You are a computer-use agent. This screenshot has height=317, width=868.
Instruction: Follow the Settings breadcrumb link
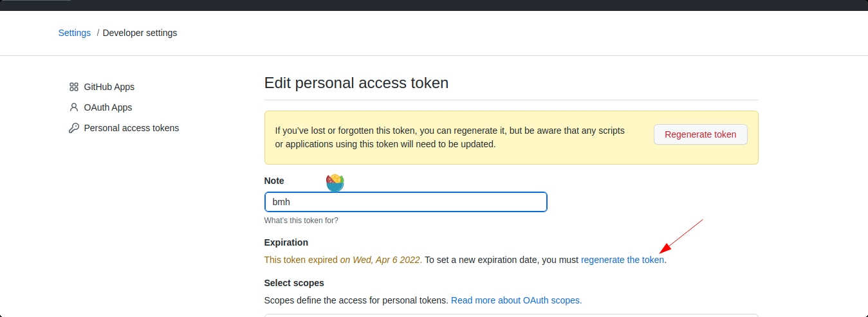(75, 33)
